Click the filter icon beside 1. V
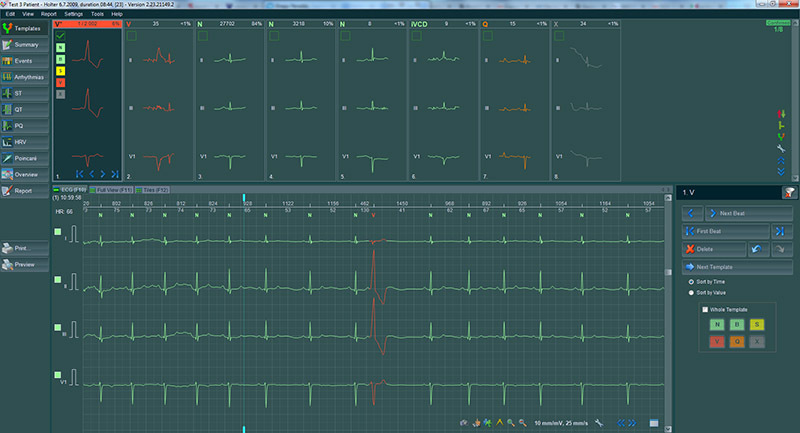800x433 pixels. click(x=789, y=192)
